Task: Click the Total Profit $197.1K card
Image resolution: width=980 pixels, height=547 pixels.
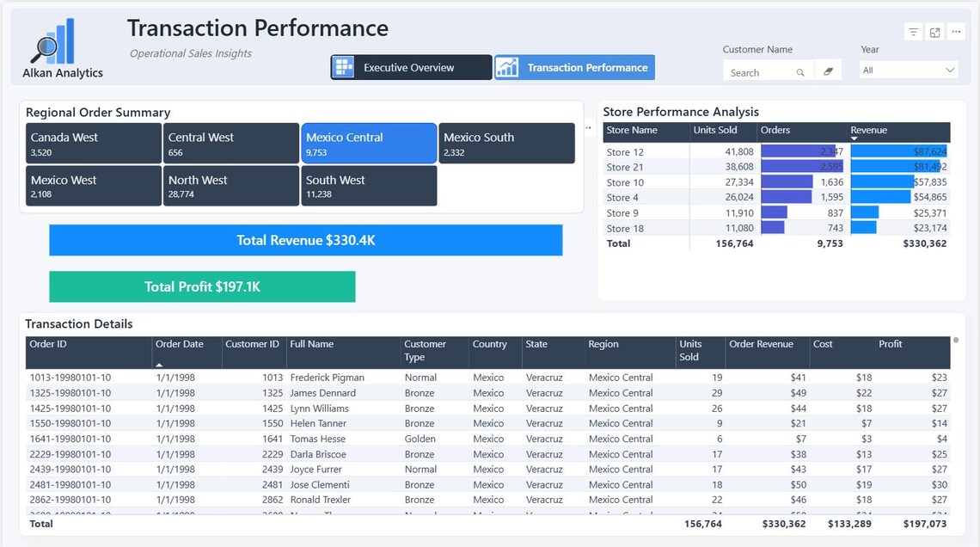Action: click(x=203, y=286)
